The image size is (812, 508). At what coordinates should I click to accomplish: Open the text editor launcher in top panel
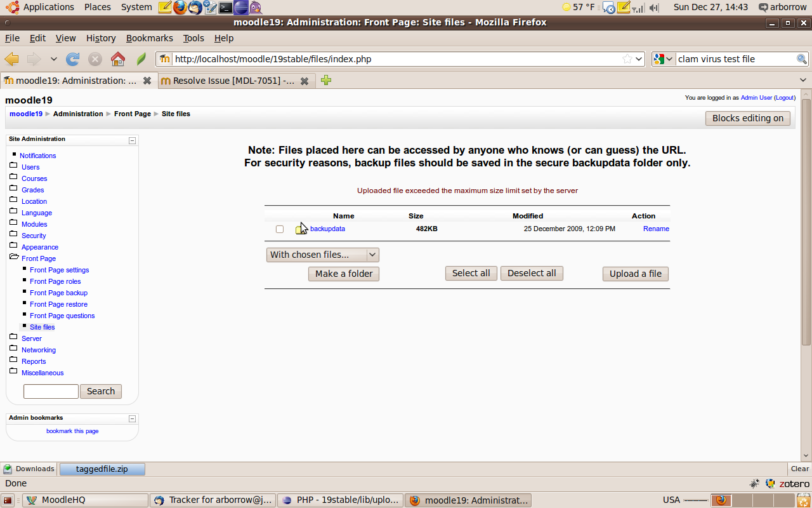tap(211, 8)
